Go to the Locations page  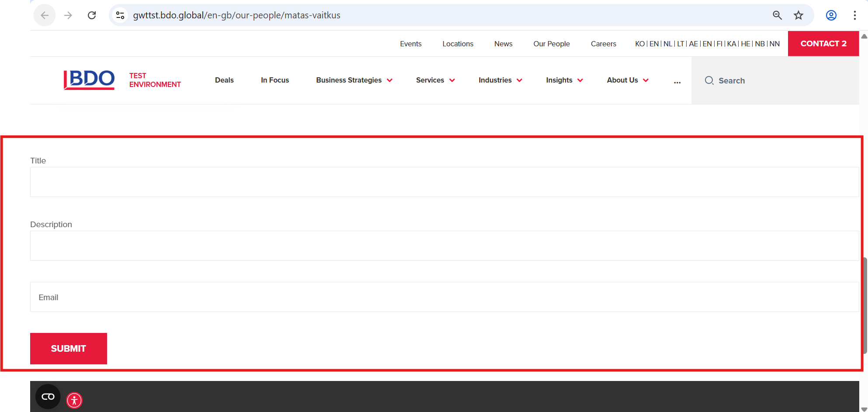(458, 44)
